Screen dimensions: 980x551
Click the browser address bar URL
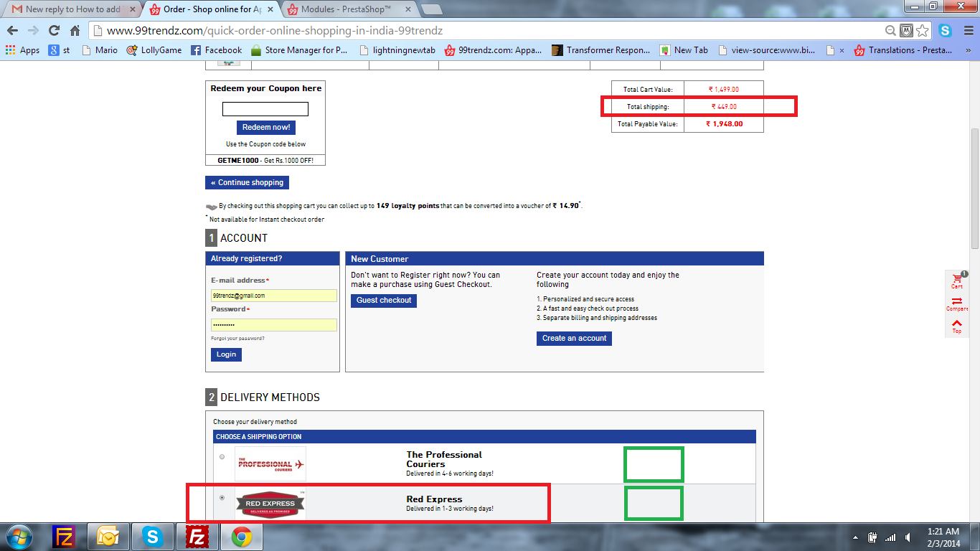point(274,31)
